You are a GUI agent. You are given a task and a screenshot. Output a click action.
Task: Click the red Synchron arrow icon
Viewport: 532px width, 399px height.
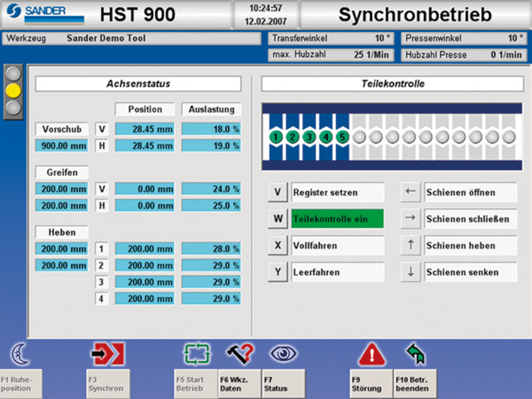[x=108, y=354]
